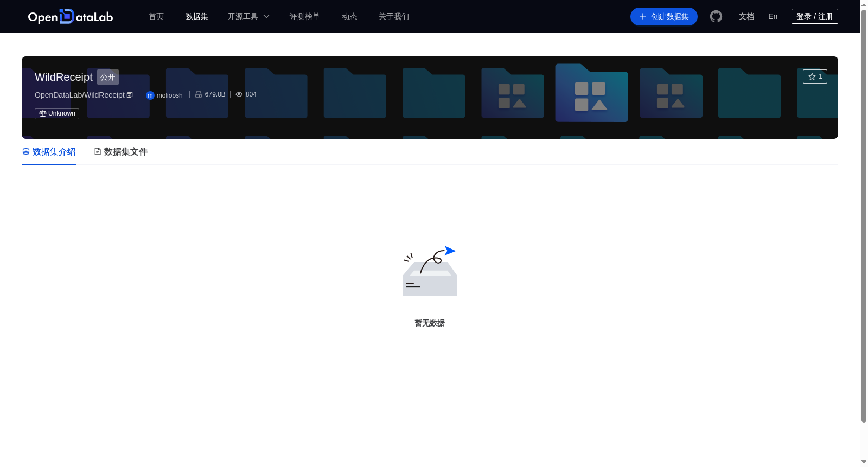Click the WildReceipt dataset title

tap(63, 77)
